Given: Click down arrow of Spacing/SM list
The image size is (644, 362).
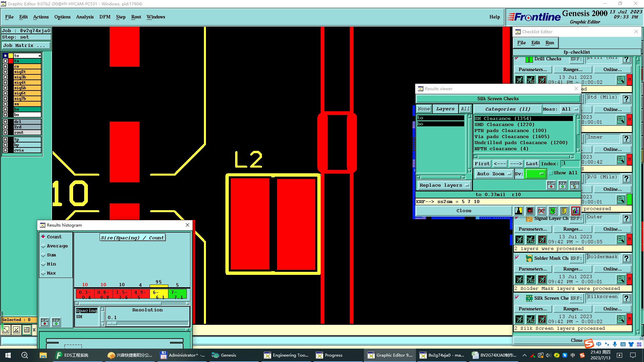Looking at the screenshot, I should (x=103, y=324).
